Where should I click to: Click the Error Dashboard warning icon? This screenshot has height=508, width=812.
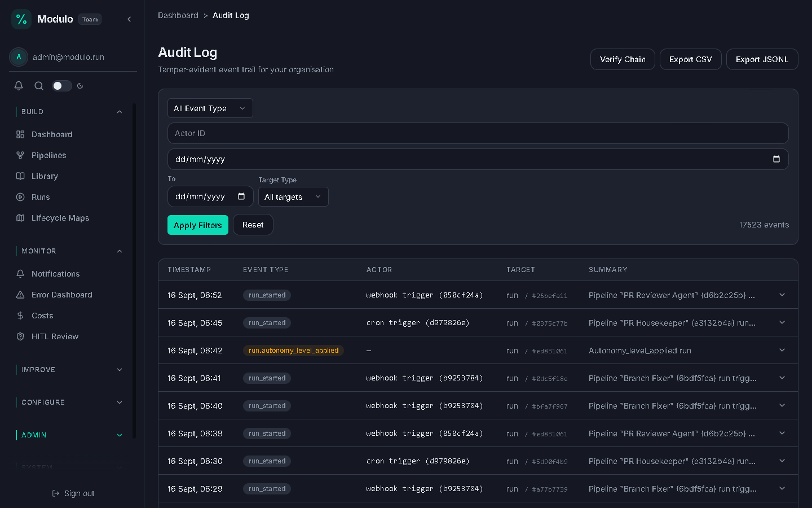[20, 295]
